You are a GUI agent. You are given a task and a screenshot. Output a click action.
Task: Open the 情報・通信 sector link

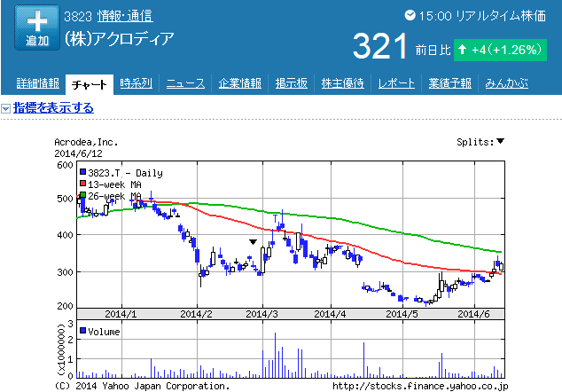coord(125,16)
